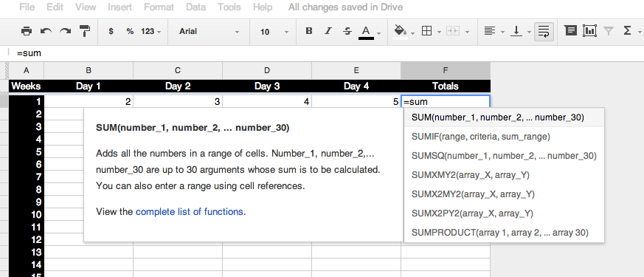Open vertical align options
Screen dimensions: 644x277
(x=520, y=31)
